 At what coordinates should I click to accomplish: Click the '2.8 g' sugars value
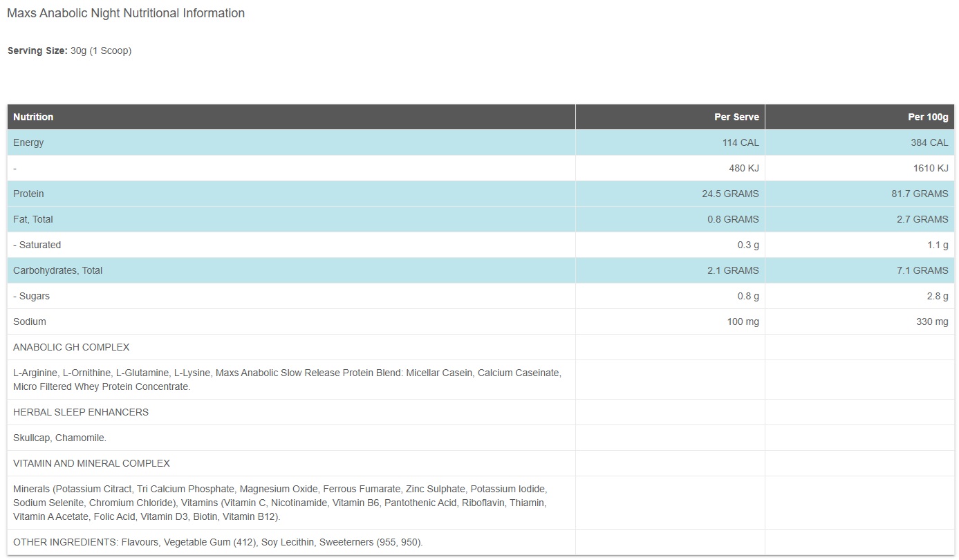[938, 296]
